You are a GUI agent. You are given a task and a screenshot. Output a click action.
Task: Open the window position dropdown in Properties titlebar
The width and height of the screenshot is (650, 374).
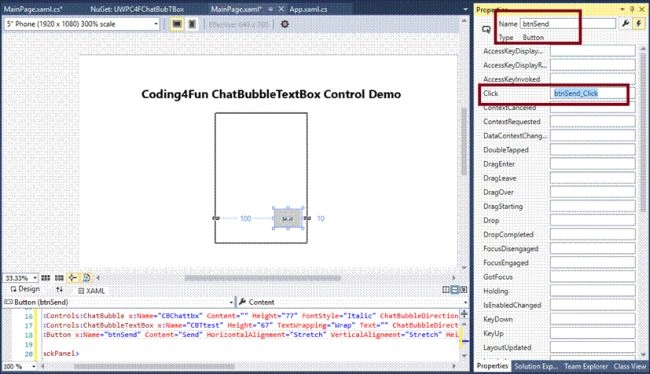(x=622, y=9)
